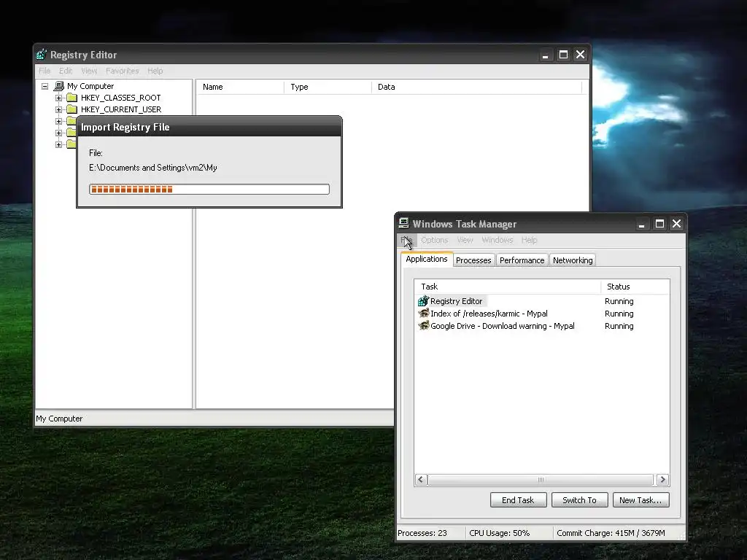Click the Switch To button
This screenshot has height=560, width=747.
coord(579,500)
